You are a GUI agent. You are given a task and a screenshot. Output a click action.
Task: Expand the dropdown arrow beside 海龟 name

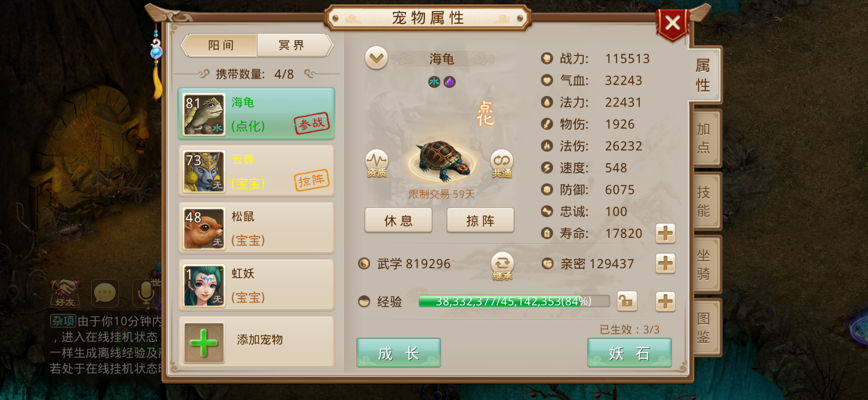click(x=376, y=58)
